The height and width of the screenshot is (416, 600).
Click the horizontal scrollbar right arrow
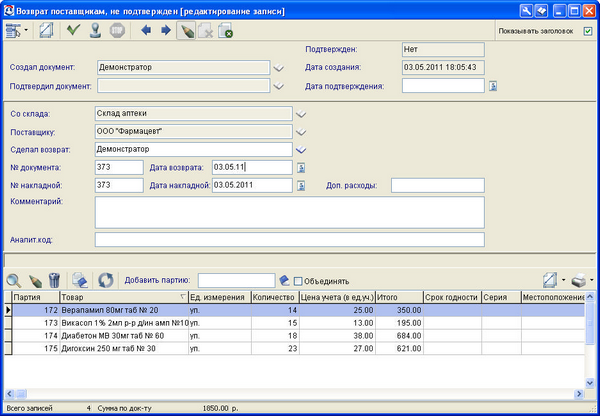click(579, 393)
